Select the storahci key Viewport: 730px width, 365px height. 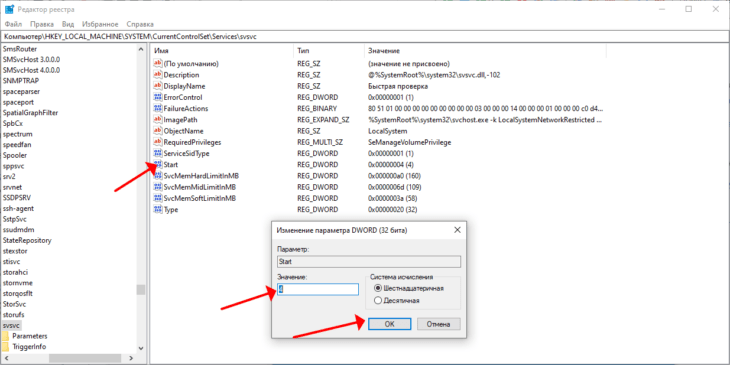pyautogui.click(x=15, y=272)
